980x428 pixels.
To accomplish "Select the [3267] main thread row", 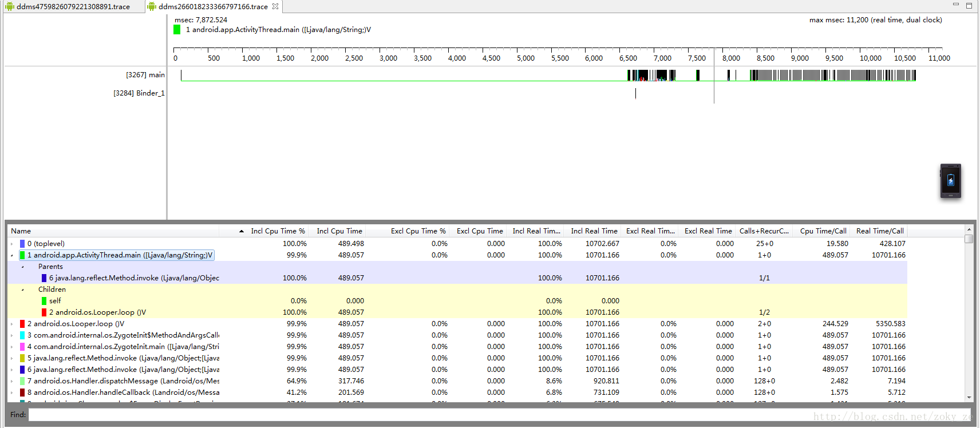I will click(x=145, y=75).
